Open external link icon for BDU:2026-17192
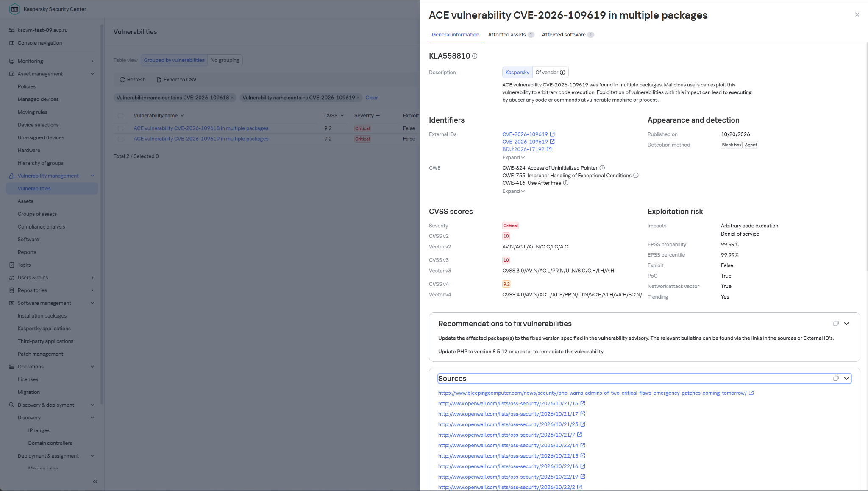Viewport: 868px width, 491px height. 549,149
